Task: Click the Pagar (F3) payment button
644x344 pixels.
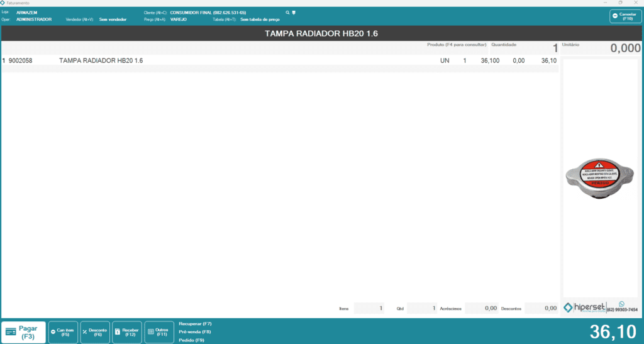Action: (x=23, y=331)
